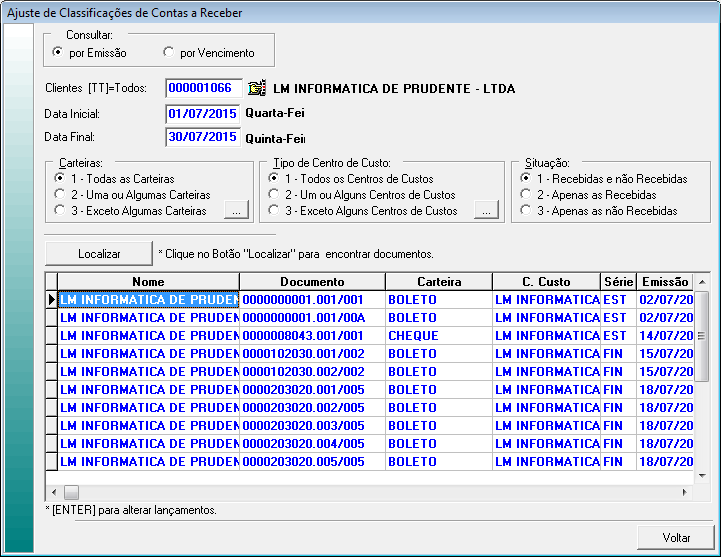Select 'por Emissão' radio option

click(57, 52)
